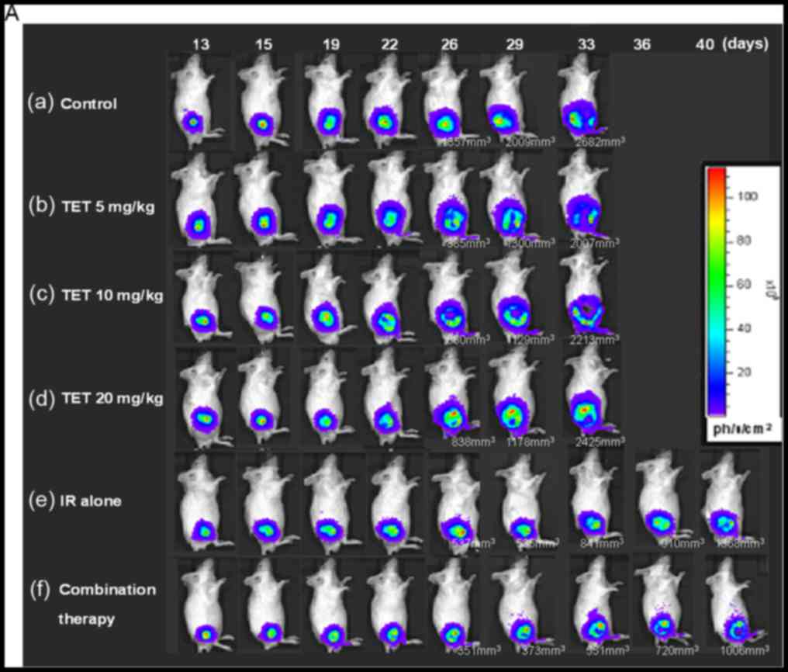Viewport: 788px width, 672px height.
Task: Click the Combination therapy mouse at day 22
Action: [x=390, y=607]
